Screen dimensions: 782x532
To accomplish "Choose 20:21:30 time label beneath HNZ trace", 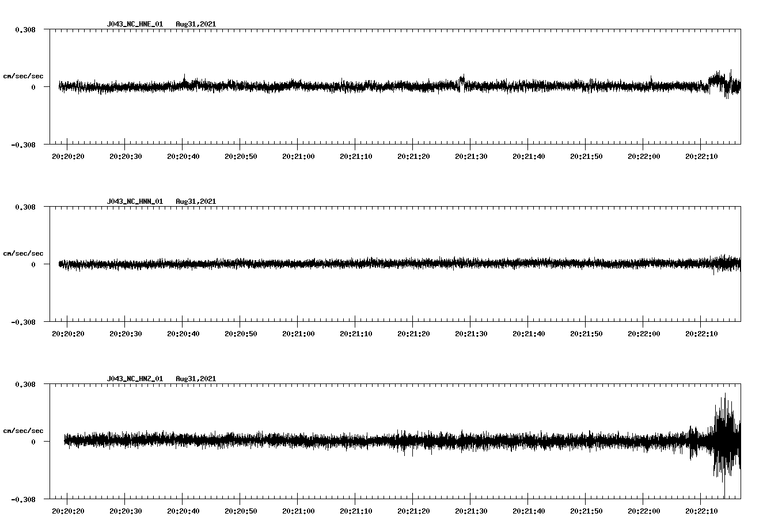I will point(471,511).
